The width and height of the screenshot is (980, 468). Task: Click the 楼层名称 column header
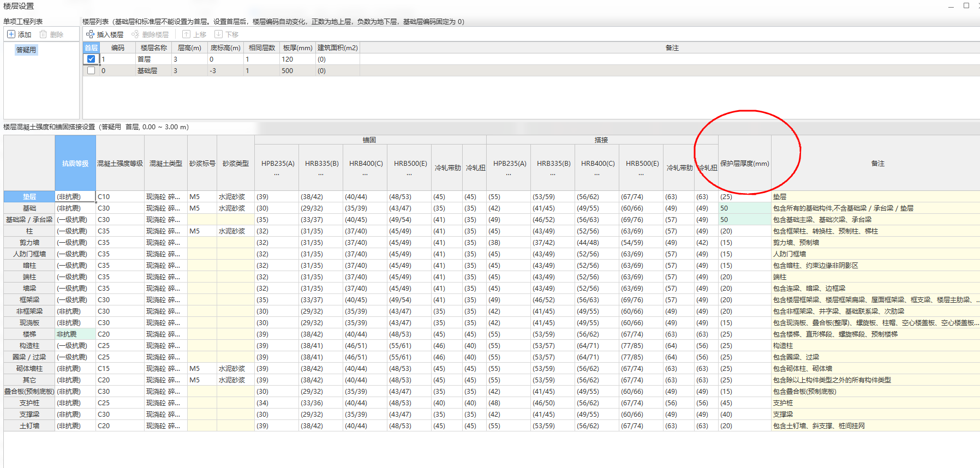(x=154, y=47)
